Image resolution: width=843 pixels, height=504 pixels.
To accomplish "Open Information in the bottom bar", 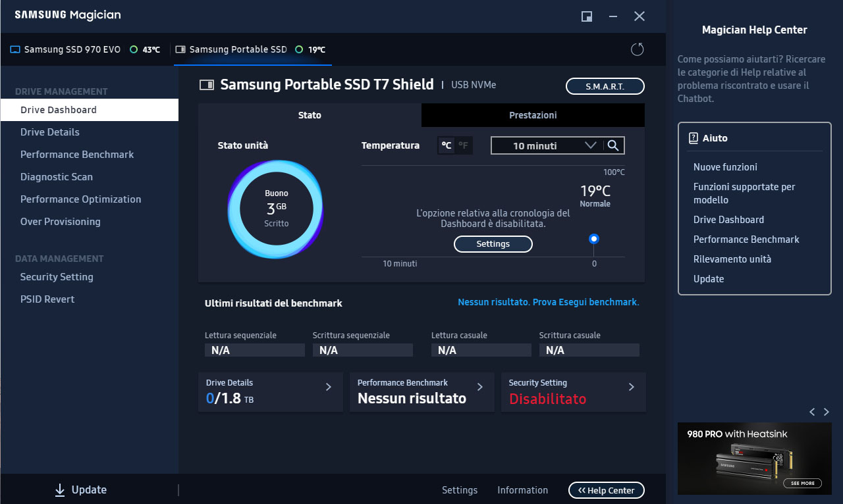I will coord(523,490).
